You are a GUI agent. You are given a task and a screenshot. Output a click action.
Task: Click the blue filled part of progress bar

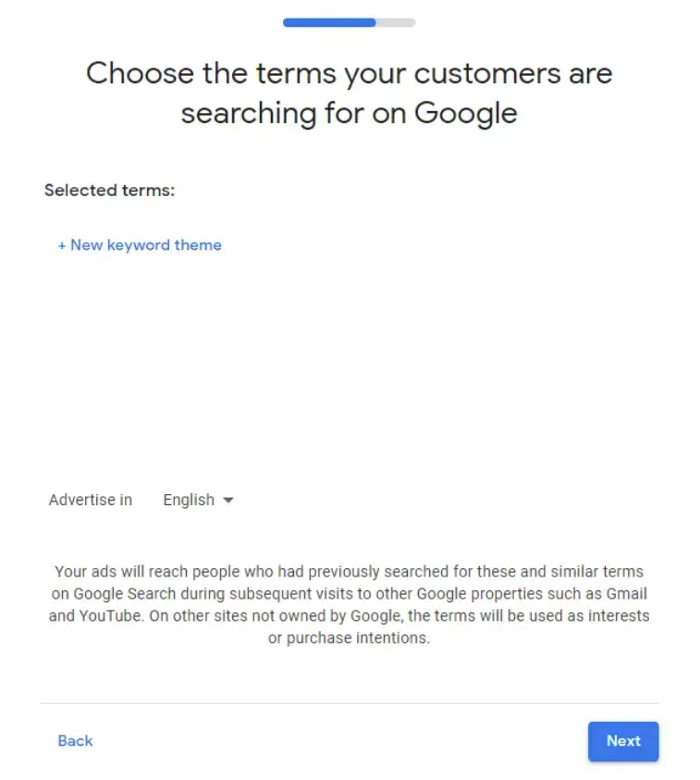(329, 22)
